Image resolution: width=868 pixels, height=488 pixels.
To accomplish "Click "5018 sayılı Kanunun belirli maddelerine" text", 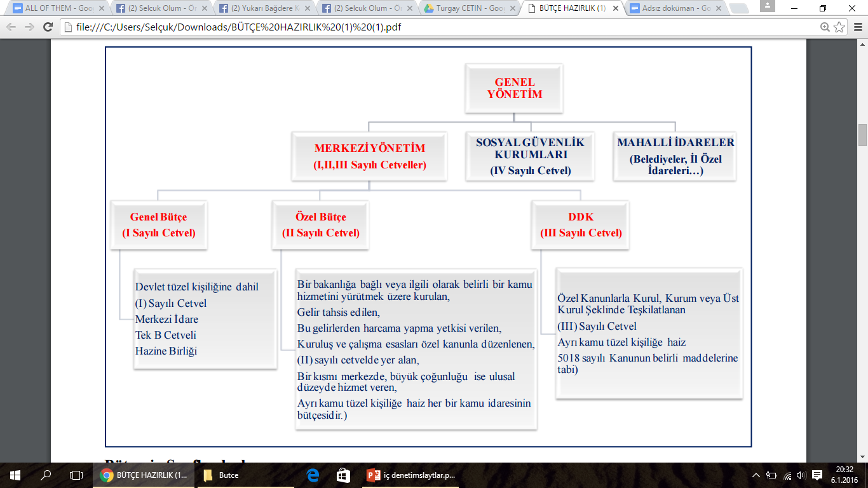I will [648, 358].
